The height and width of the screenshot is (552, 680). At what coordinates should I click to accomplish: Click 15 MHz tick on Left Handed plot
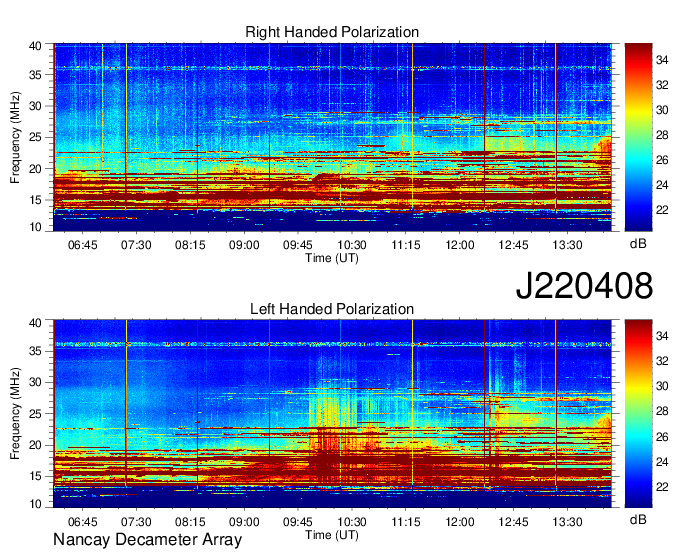(x=35, y=476)
